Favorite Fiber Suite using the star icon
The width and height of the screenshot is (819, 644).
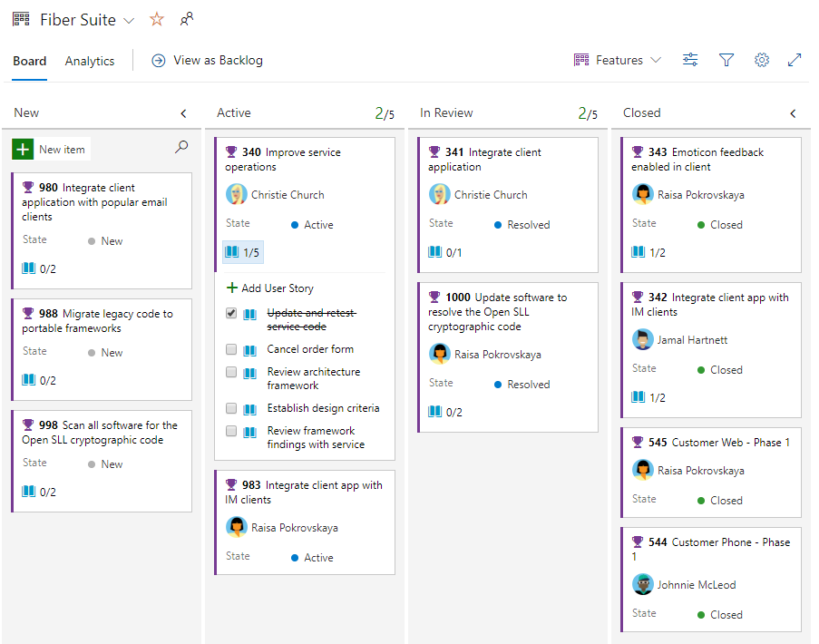(156, 18)
